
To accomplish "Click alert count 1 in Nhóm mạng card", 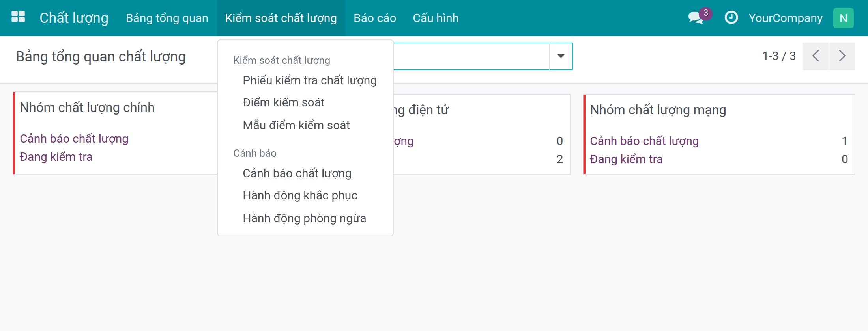I will [x=844, y=141].
